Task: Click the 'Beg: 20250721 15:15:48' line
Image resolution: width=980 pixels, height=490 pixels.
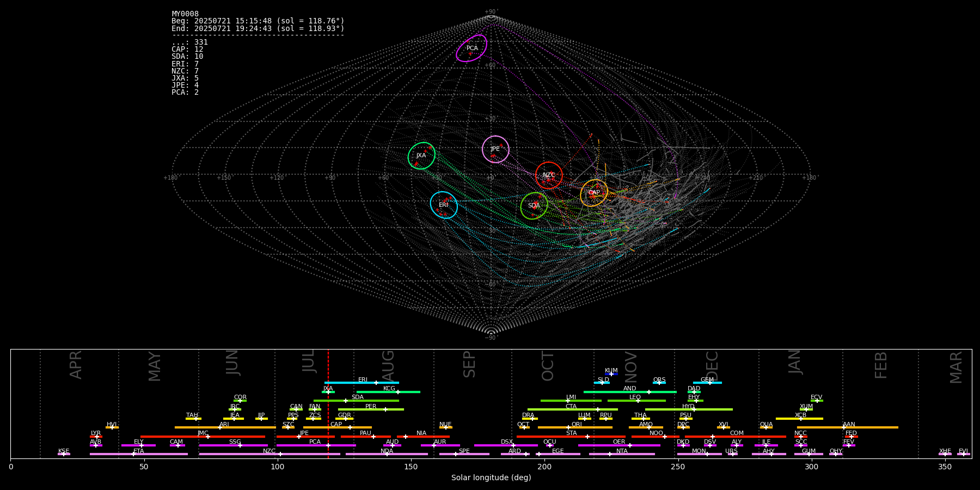Action: point(258,21)
